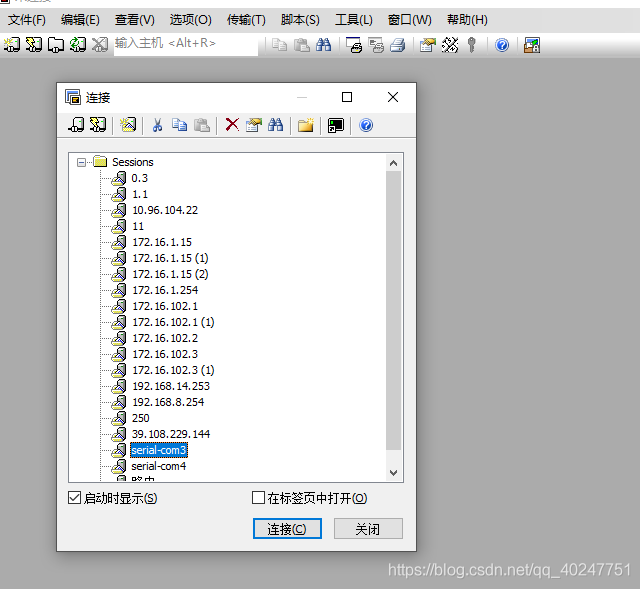Image resolution: width=640 pixels, height=589 pixels.
Task: Click the Quick Connect icon in the 连接 dialog toolbar
Action: [x=98, y=124]
